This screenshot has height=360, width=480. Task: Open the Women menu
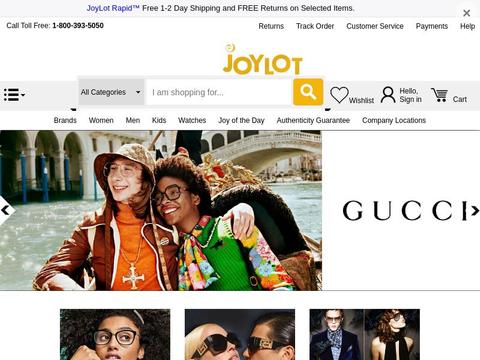pyautogui.click(x=101, y=120)
